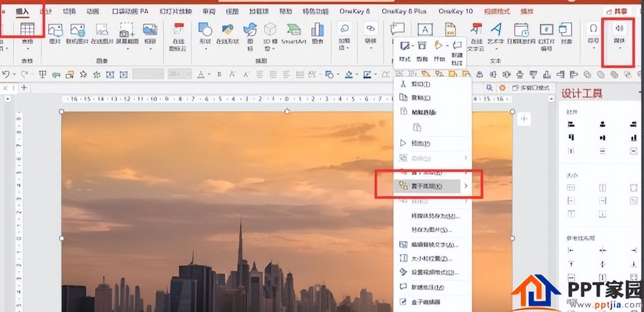Insert 日期和时间 date and time
Image resolution: width=644 pixels, height=312 pixels.
pyautogui.click(x=521, y=34)
